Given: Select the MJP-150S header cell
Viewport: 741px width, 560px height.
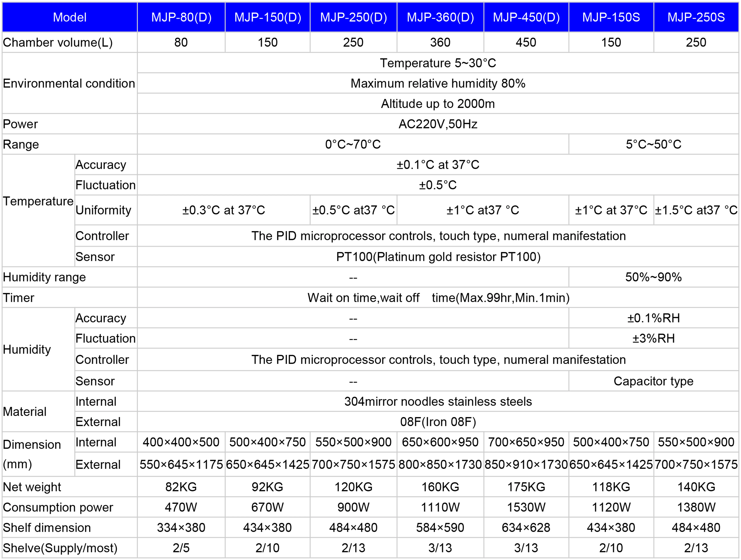Looking at the screenshot, I should coord(611,17).
